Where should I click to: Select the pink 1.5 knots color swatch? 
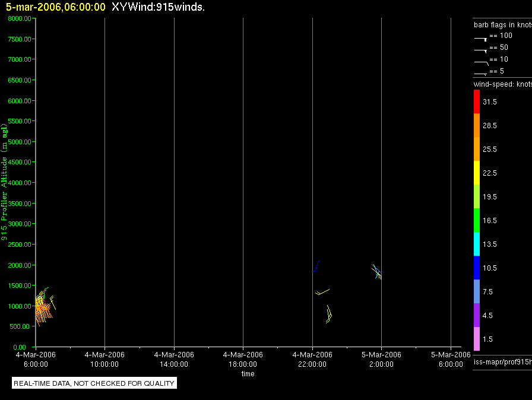(477, 339)
